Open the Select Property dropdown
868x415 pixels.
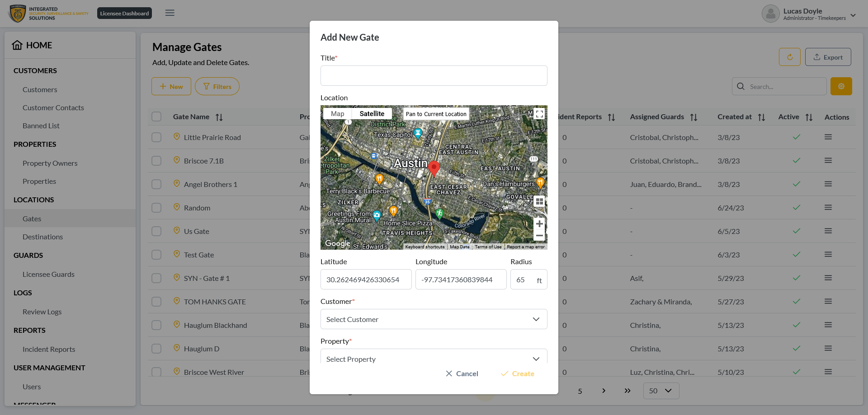click(434, 357)
